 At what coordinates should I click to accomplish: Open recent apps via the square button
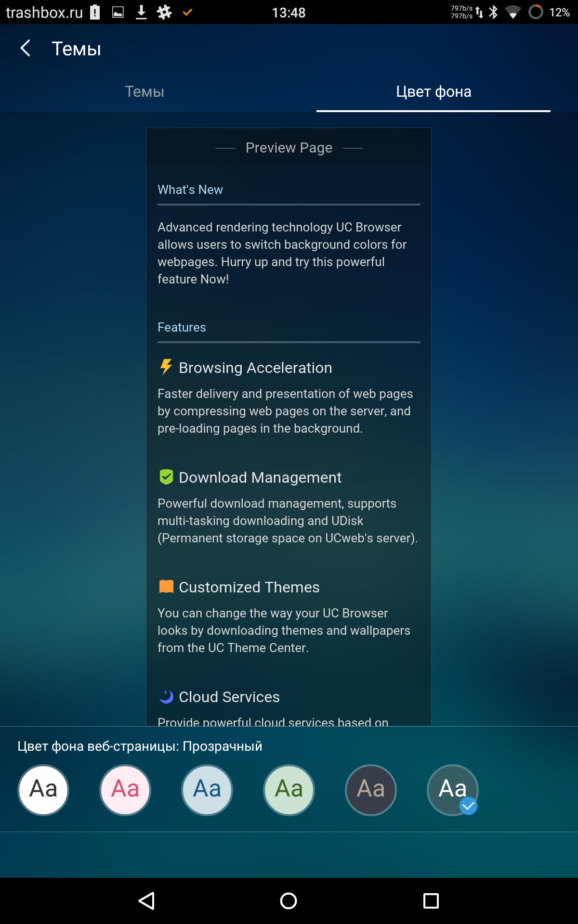[431, 901]
